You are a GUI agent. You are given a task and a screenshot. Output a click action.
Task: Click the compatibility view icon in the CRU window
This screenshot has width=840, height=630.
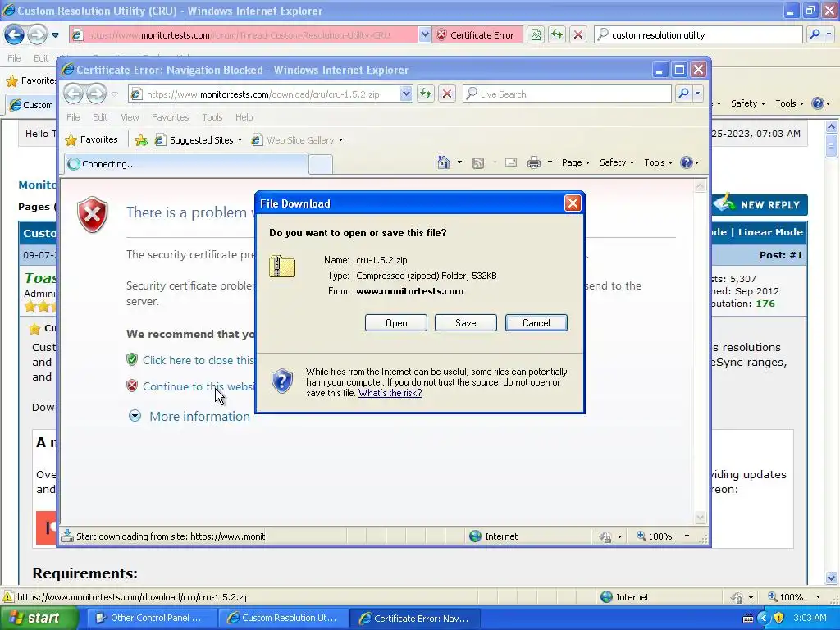click(x=536, y=34)
